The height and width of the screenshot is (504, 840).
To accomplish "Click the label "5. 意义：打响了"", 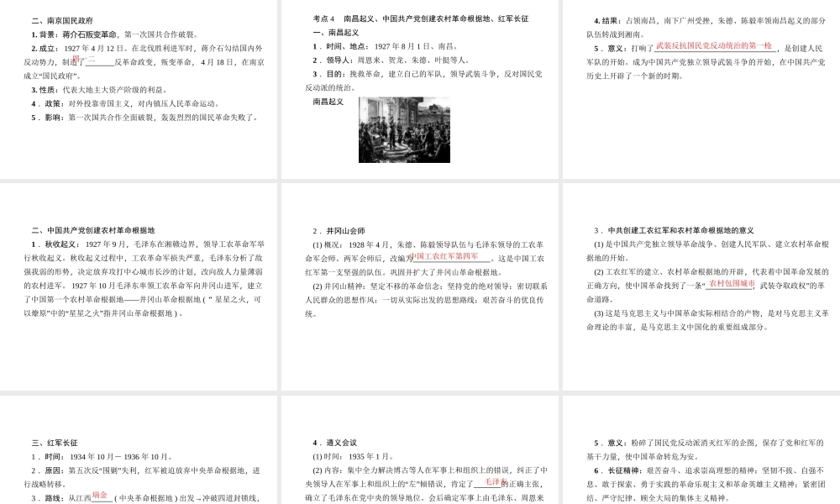I will point(623,49).
